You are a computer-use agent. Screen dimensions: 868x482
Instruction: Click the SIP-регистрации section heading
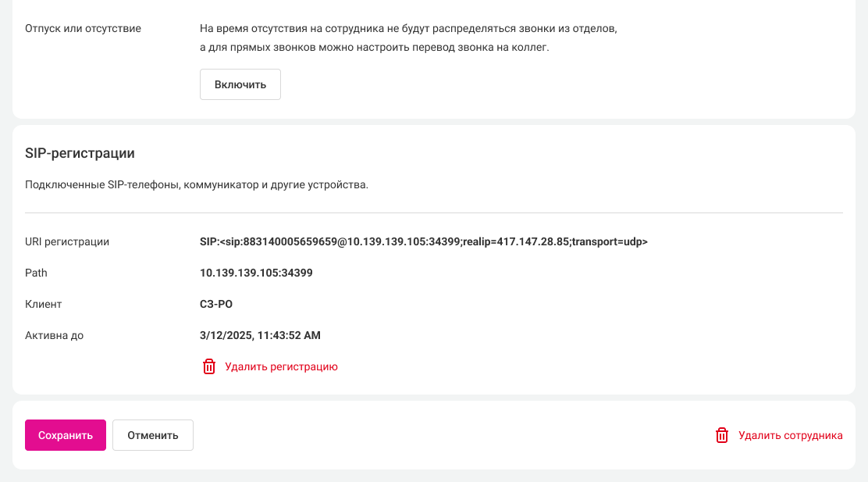pos(80,154)
